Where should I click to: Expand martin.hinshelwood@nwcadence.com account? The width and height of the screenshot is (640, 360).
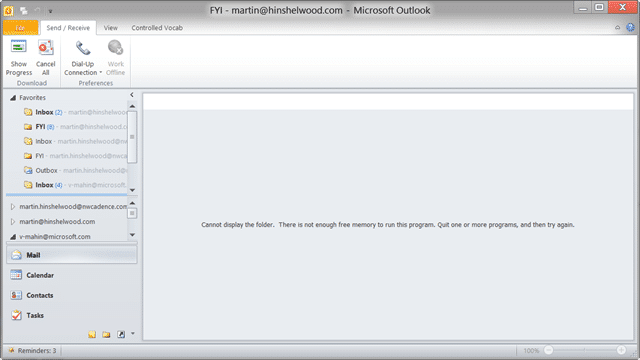point(13,207)
